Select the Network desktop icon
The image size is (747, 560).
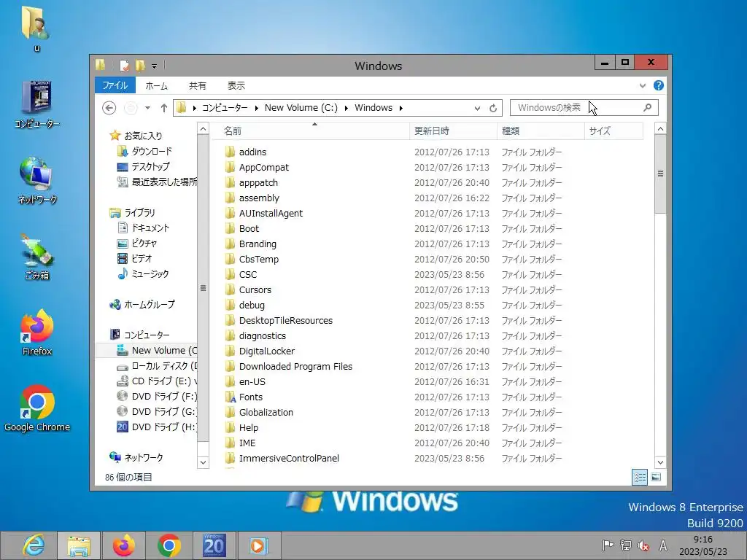pos(37,181)
